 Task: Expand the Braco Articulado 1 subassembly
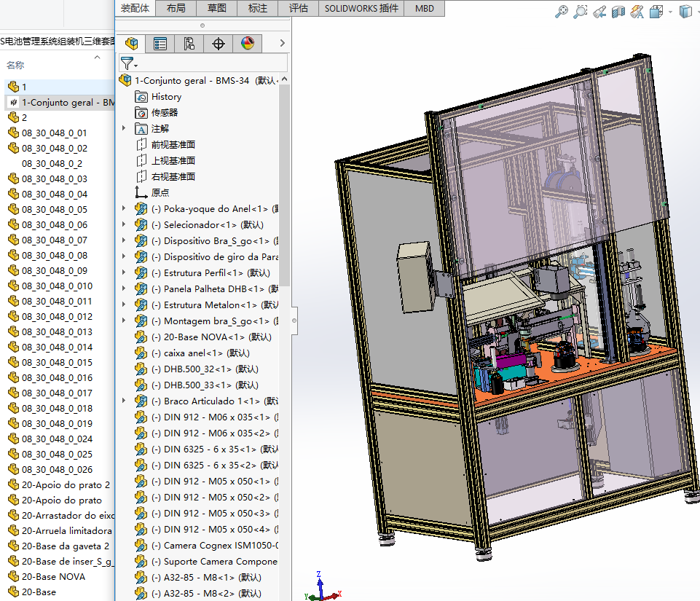click(124, 401)
